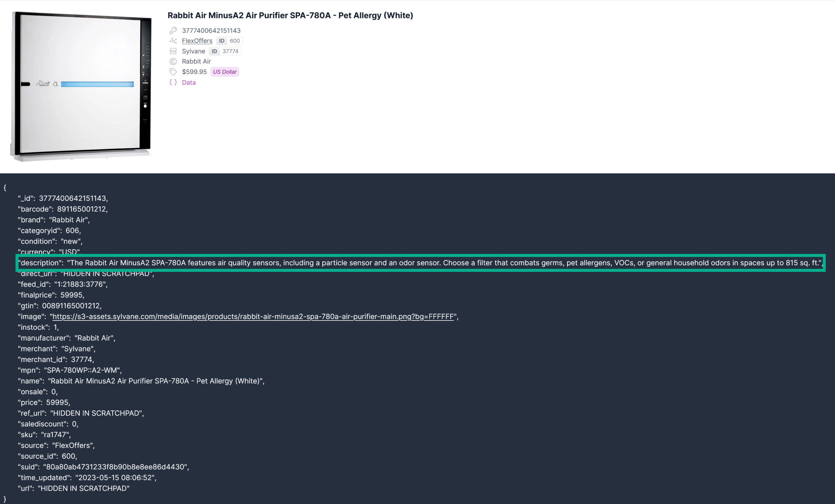The height and width of the screenshot is (504, 835).
Task: Click the product key 3777400642151143 in header
Action: (211, 31)
